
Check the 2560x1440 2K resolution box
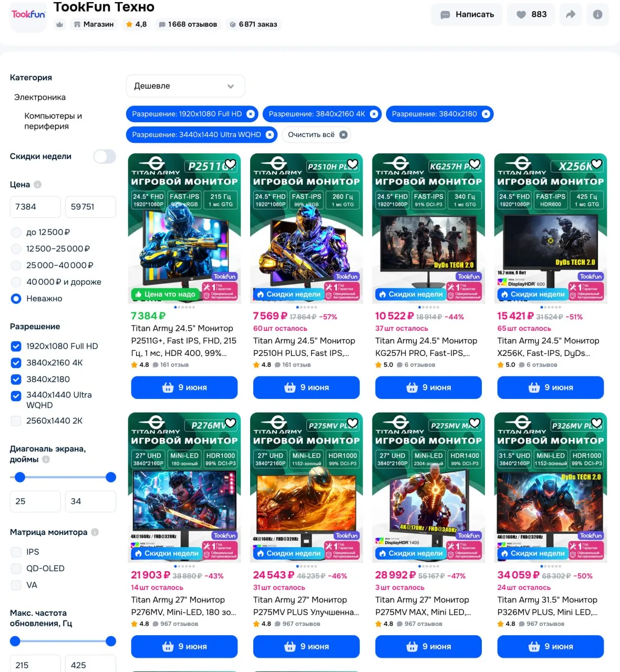click(x=16, y=421)
